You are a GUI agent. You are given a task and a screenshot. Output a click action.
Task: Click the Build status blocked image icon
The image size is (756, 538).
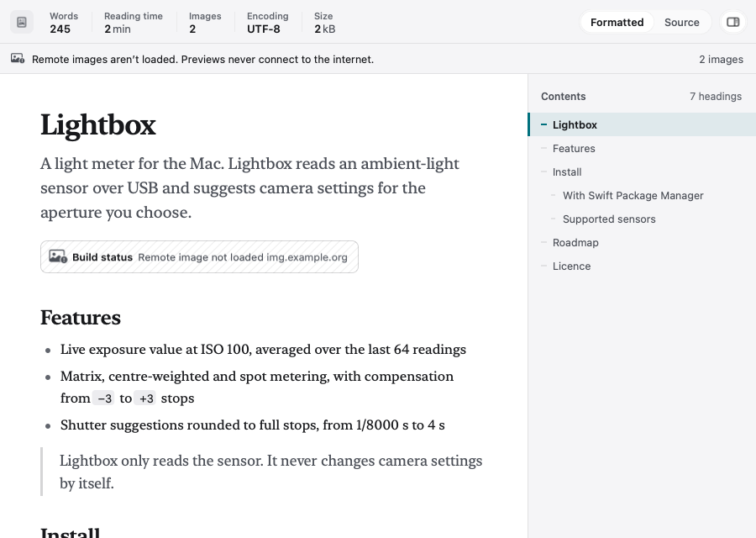[x=58, y=256]
